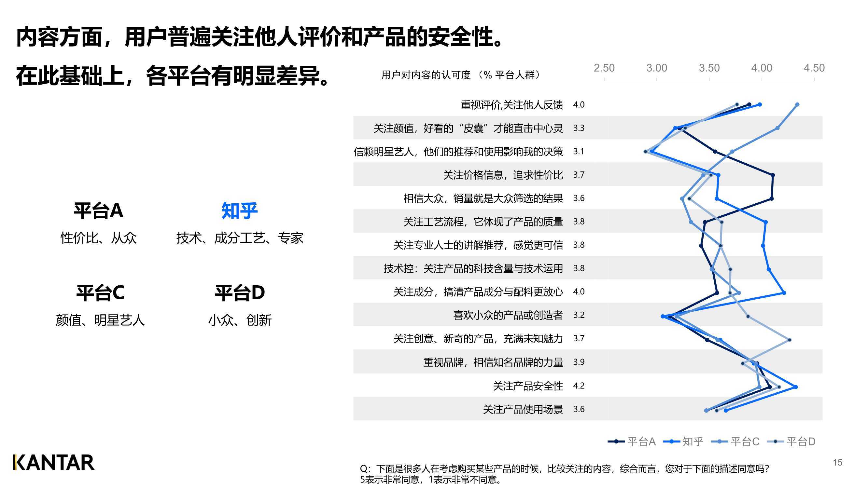Click the 3.9 value for 重视品牌
Image resolution: width=868 pixels, height=488 pixels.
coord(579,362)
